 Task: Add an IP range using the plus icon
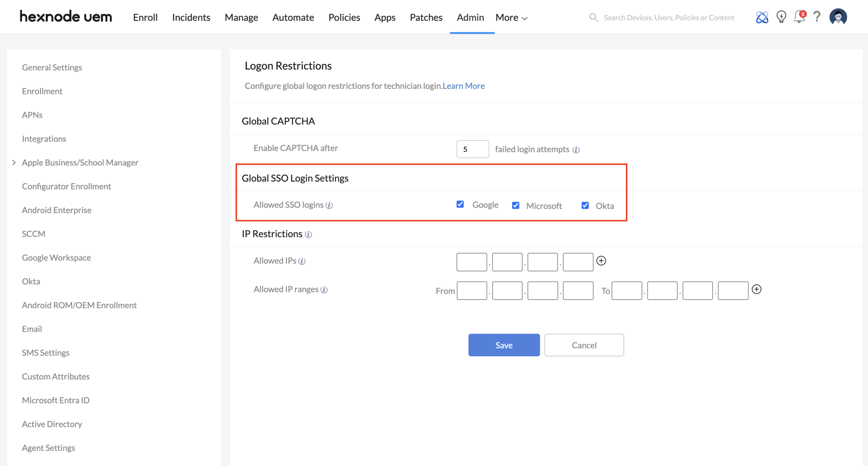(x=757, y=290)
